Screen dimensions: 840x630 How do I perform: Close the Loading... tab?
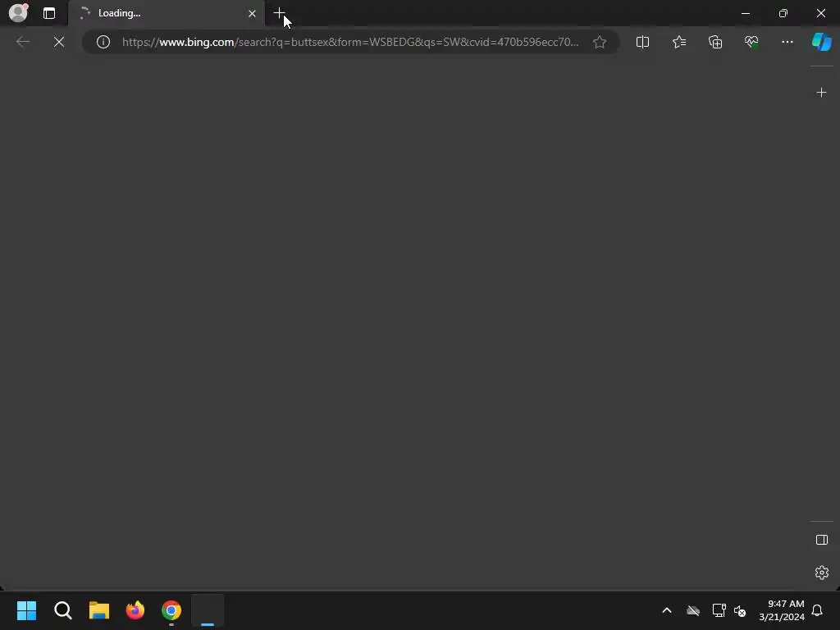(253, 13)
